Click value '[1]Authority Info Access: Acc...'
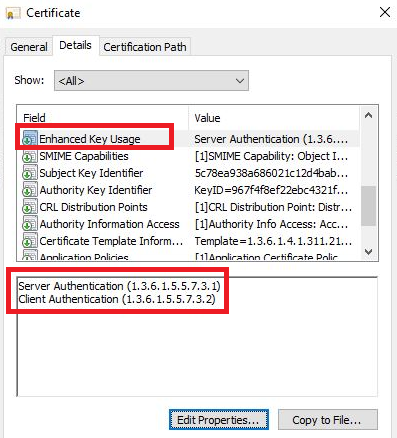Screen dimensions: 397x438 pyautogui.click(x=271, y=224)
